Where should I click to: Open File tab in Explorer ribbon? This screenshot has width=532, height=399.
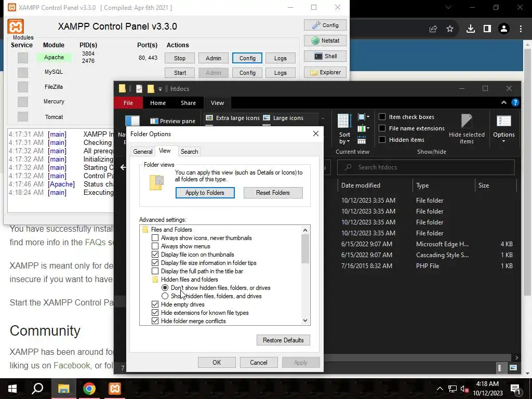click(128, 103)
